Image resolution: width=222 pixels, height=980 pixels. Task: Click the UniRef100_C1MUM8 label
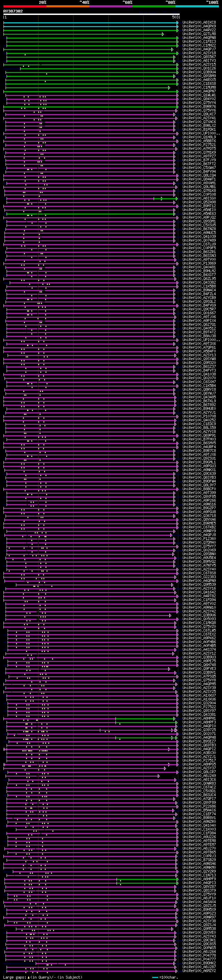tap(199, 88)
